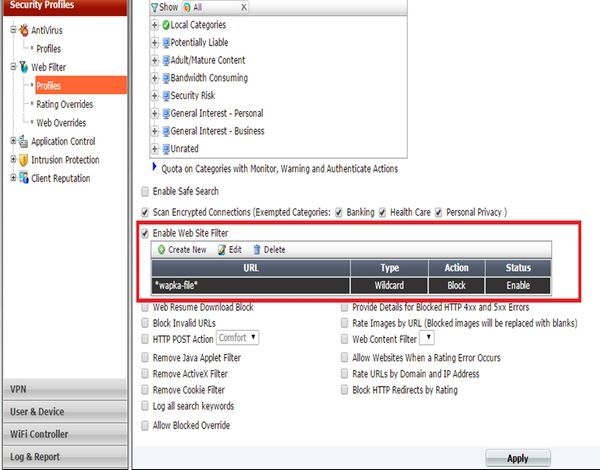
Task: Check Block HTTP Redirects by Rating
Action: pos(344,390)
